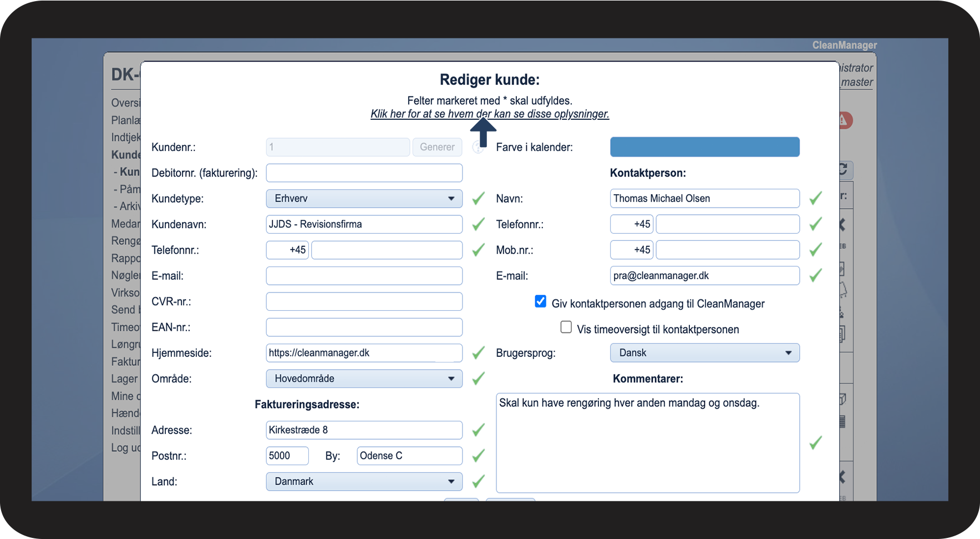Enable Vis timeoversigt til kontaktpersonen checkbox
Viewport: 980px width, 539px height.
[x=566, y=327]
